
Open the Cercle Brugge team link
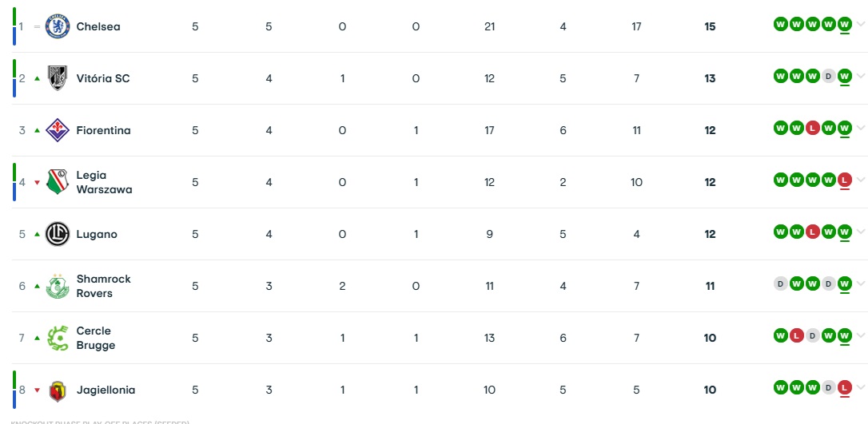(x=96, y=338)
